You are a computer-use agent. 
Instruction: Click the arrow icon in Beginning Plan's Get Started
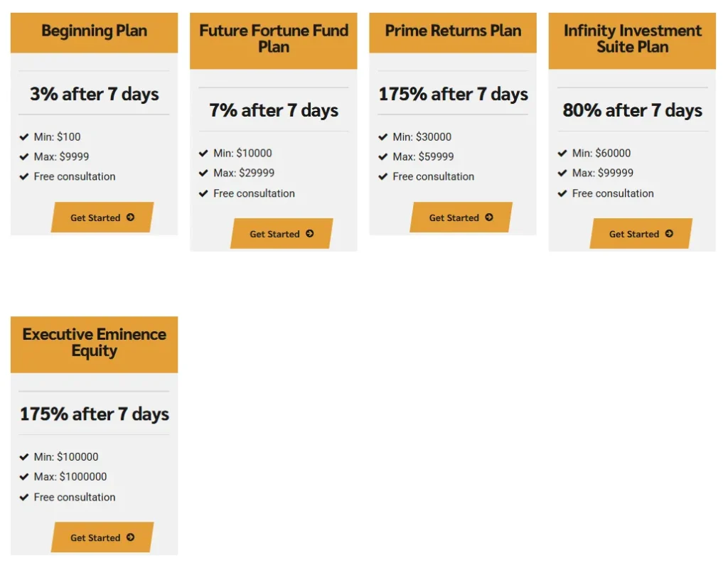pyautogui.click(x=130, y=218)
